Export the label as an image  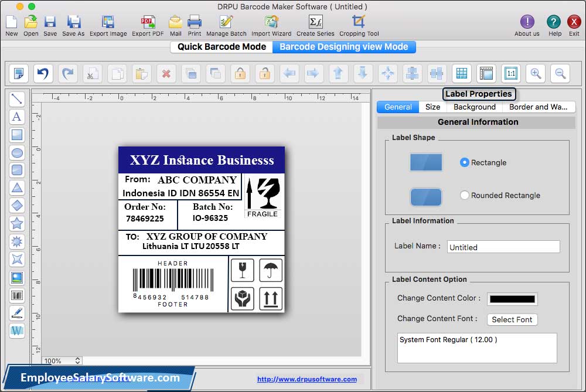point(108,25)
